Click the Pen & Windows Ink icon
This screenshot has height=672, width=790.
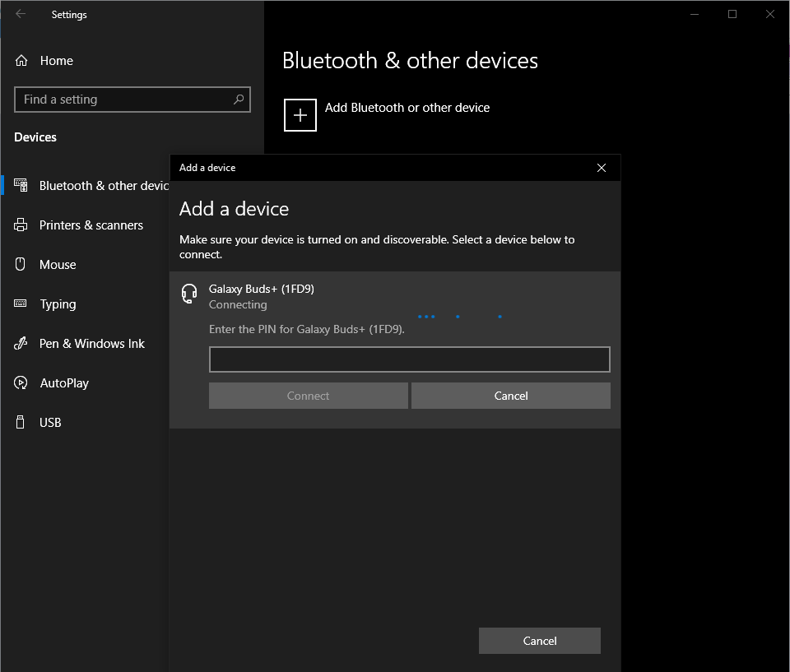(x=21, y=344)
